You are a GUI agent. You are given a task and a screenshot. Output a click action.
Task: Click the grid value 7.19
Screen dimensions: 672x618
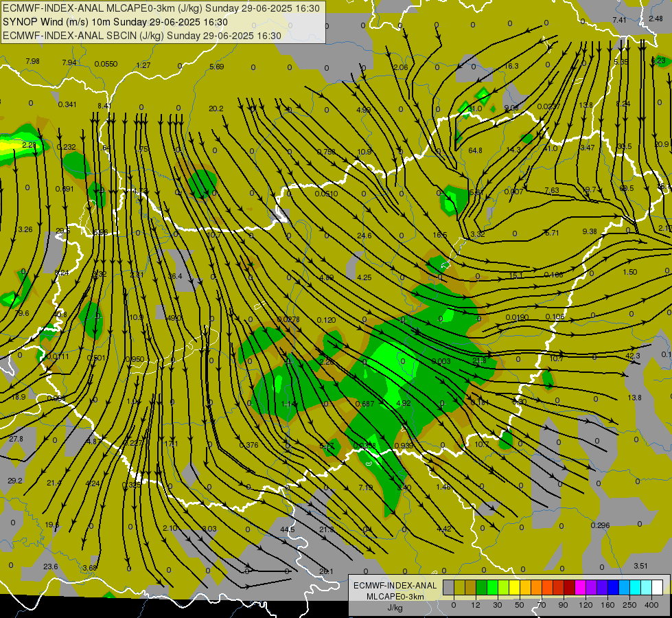point(366,488)
